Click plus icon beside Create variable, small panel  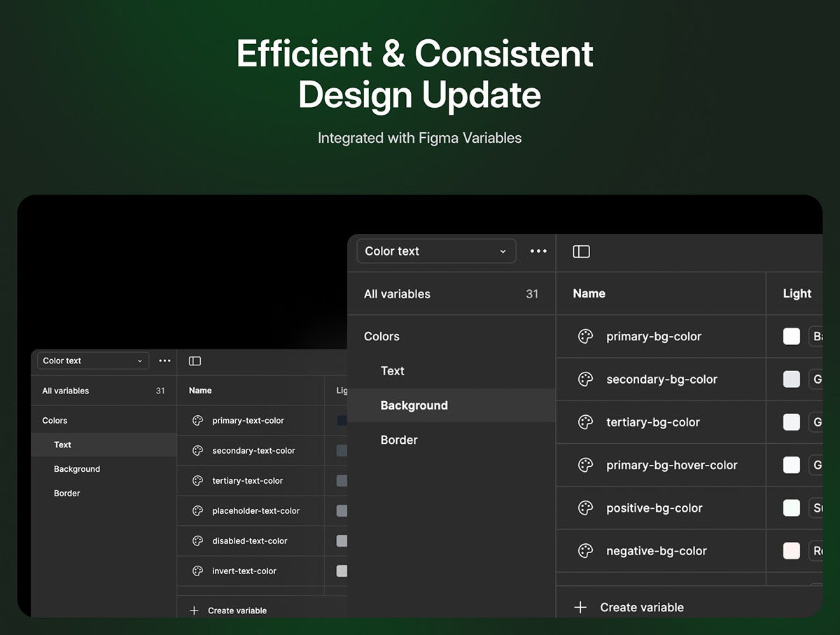point(195,610)
